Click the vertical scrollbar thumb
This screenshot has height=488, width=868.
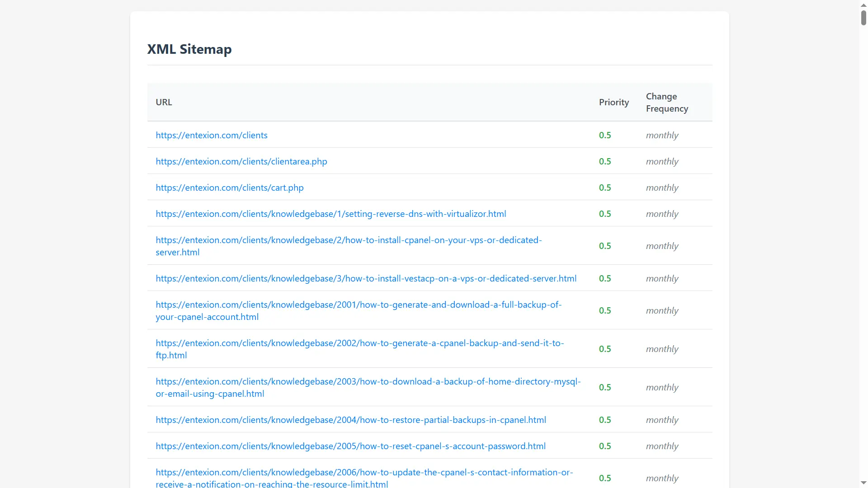863,18
